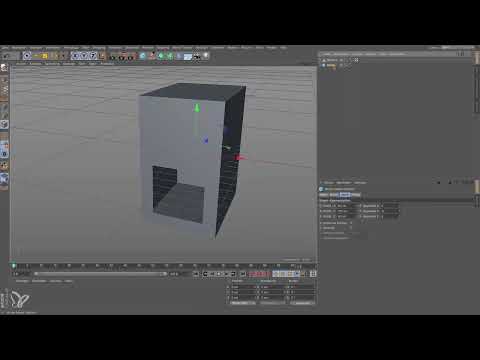The width and height of the screenshot is (480, 360).
Task: Click the green Y axis arrow handle
Action: 197,108
